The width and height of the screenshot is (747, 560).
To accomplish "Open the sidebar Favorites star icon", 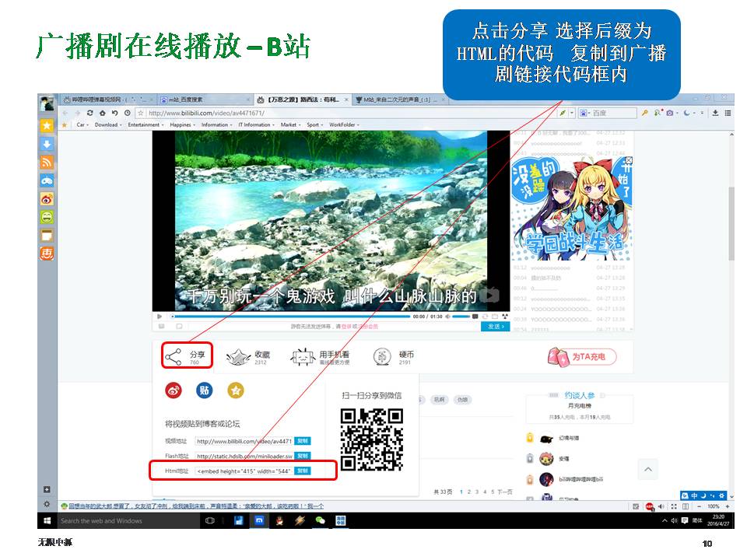I will click(x=47, y=125).
